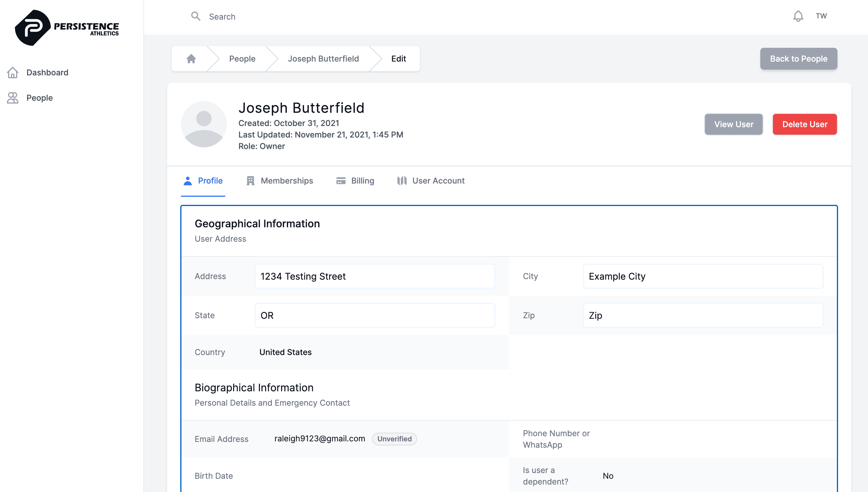Navigate to People via the breadcrumb
The height and width of the screenshot is (492, 868).
pos(242,58)
